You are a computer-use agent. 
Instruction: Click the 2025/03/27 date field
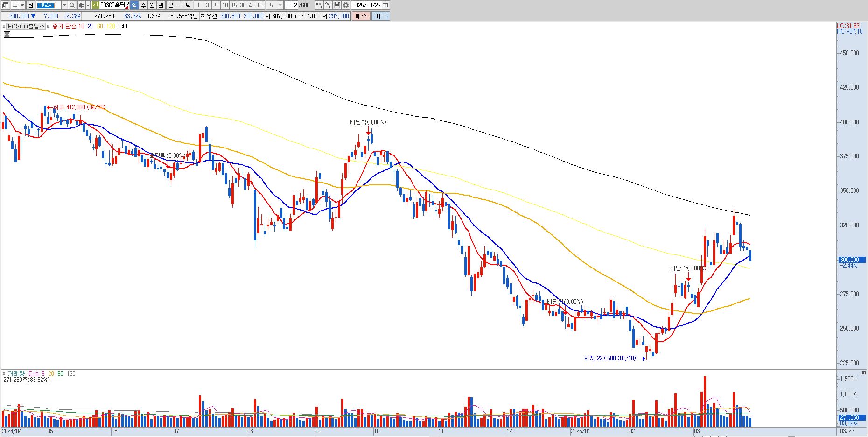(x=366, y=5)
